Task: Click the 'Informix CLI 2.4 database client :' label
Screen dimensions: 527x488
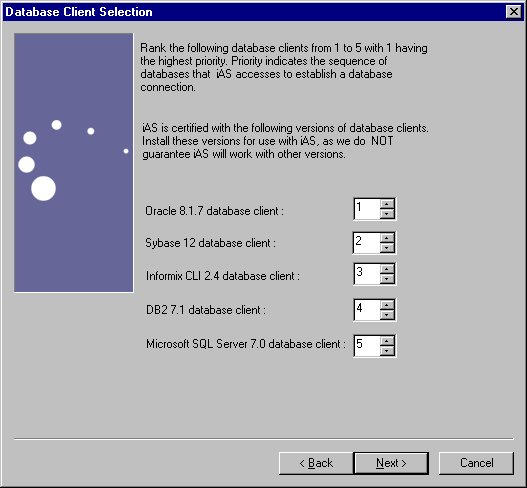Action: click(x=223, y=276)
